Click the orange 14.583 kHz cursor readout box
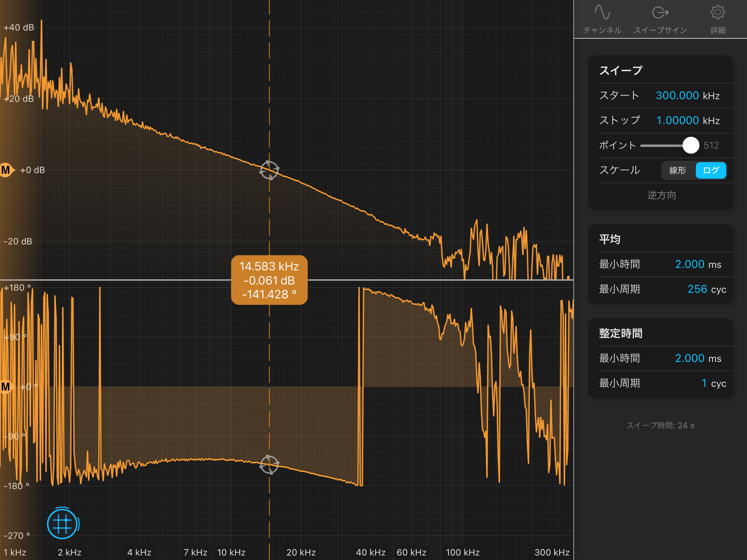 pos(269,280)
